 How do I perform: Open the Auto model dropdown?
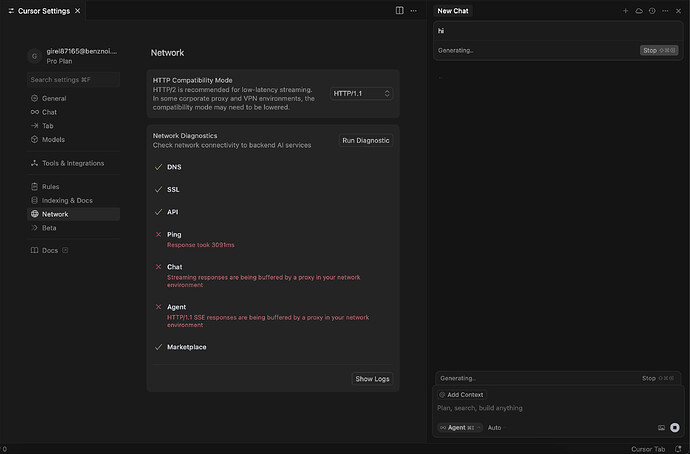496,428
